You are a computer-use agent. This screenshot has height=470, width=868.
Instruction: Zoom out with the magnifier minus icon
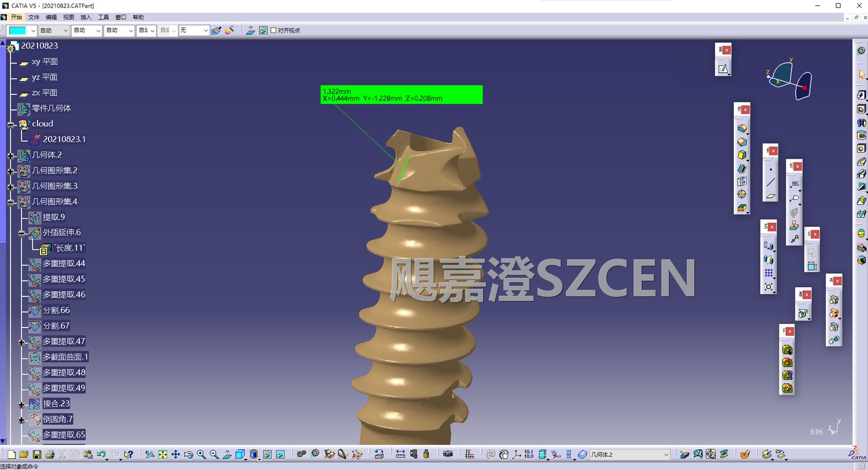pos(214,454)
